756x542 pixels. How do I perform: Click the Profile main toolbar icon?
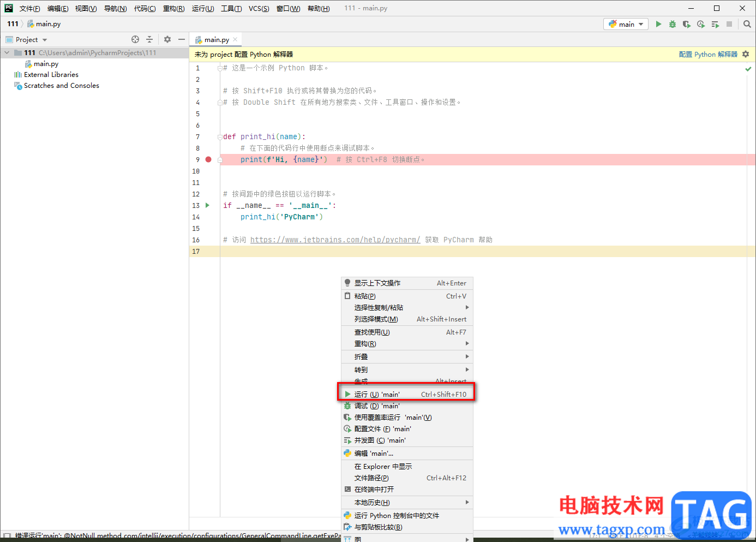(x=701, y=24)
